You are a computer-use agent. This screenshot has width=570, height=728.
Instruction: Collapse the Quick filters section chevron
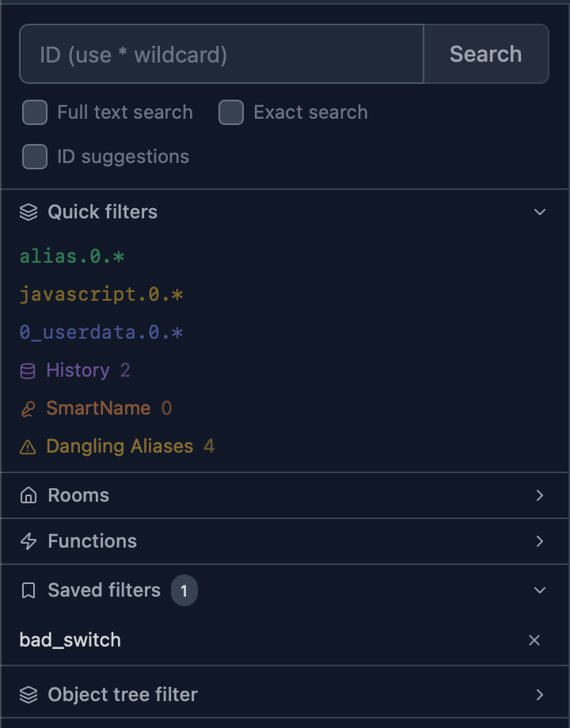click(x=540, y=212)
